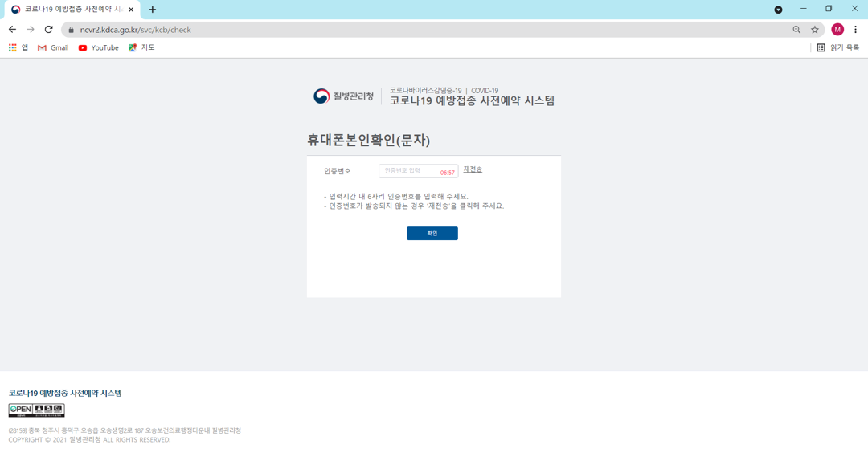Open the Gmail bookmark
Image resolution: width=868 pixels, height=465 pixels.
[x=53, y=47]
